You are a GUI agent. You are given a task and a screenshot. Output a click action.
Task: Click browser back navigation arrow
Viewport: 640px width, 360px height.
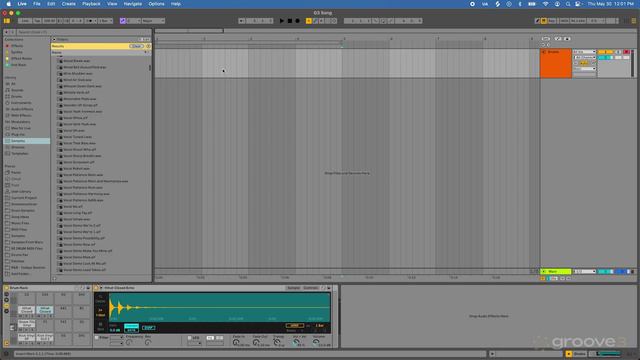[x=7, y=32]
